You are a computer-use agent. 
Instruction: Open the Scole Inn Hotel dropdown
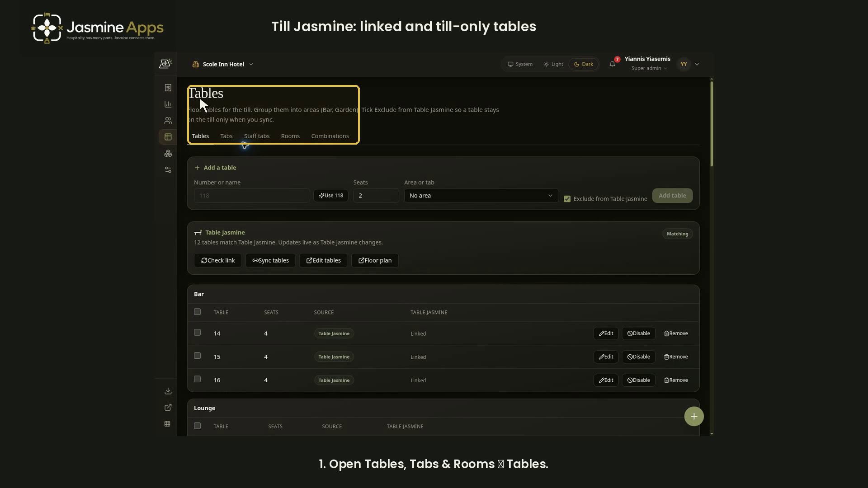tap(223, 64)
